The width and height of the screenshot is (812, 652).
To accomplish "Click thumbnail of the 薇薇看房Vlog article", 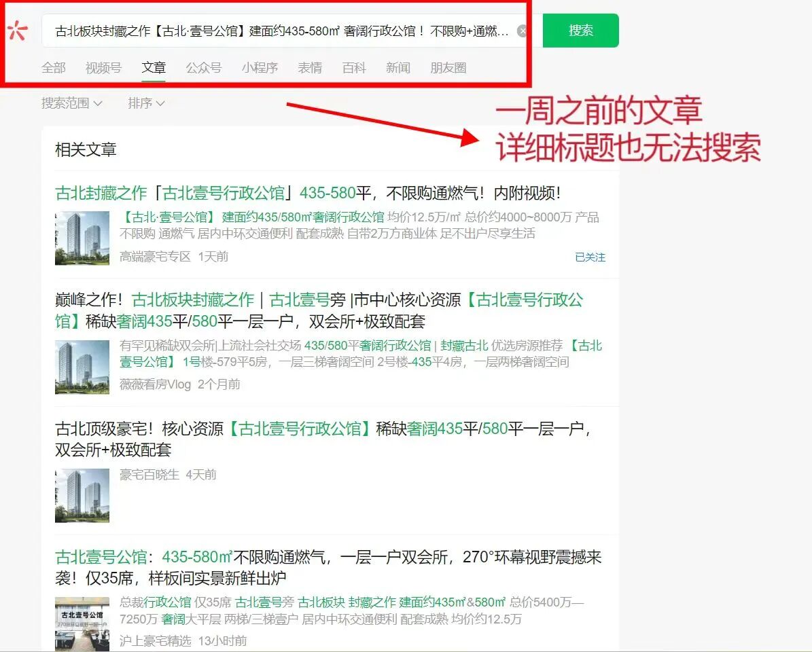I will tap(82, 367).
